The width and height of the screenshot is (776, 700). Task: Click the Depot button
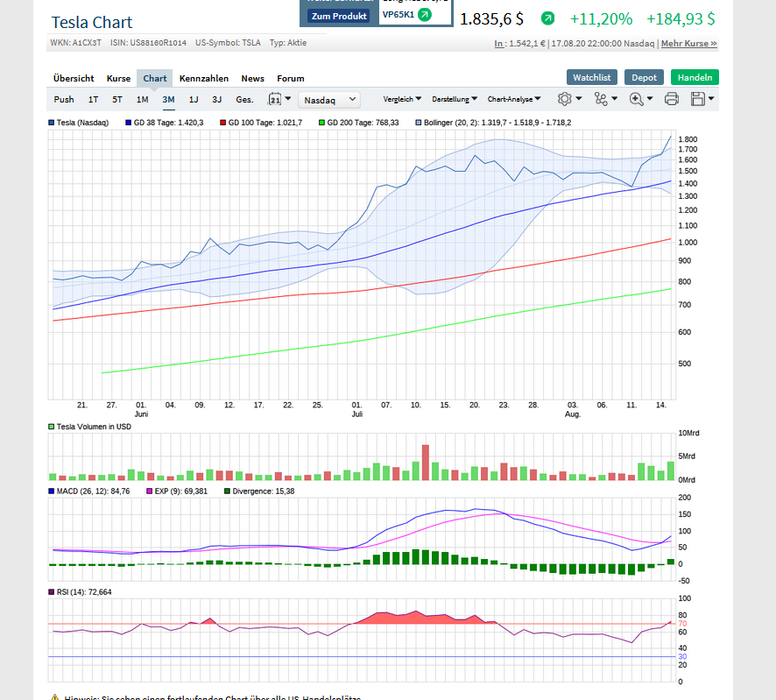(644, 77)
